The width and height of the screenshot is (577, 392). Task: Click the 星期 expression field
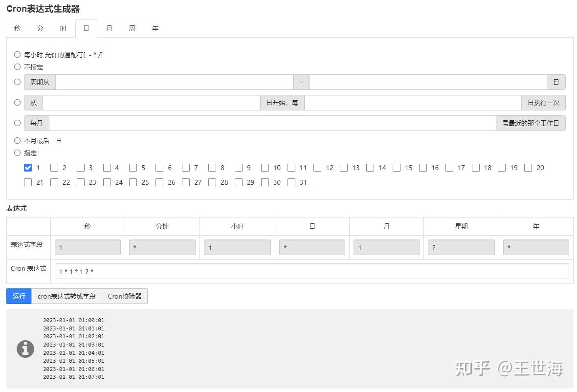point(462,247)
